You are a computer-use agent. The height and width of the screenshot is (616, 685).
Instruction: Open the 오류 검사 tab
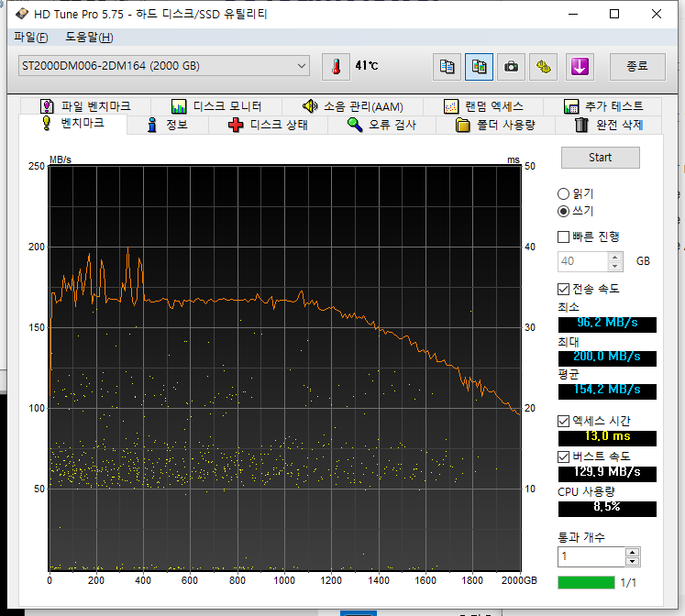[381, 125]
